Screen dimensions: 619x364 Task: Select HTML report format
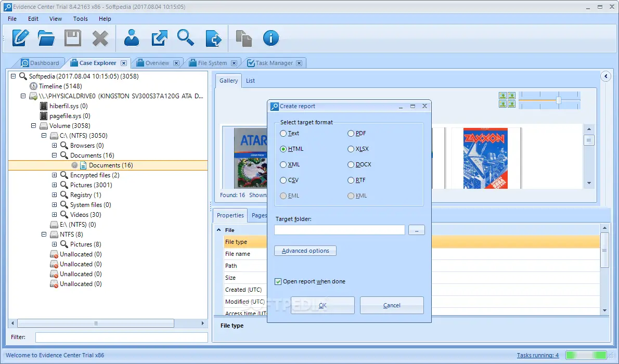(x=283, y=149)
